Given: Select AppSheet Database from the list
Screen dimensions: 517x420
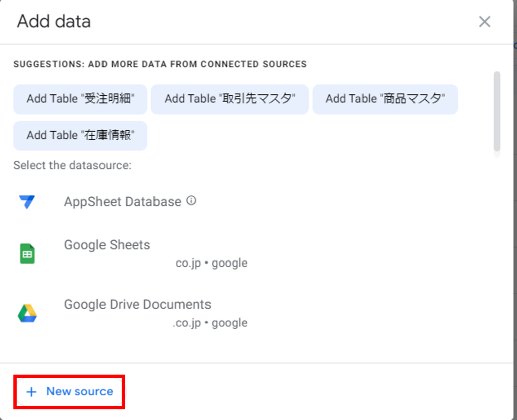Looking at the screenshot, I should tap(122, 201).
